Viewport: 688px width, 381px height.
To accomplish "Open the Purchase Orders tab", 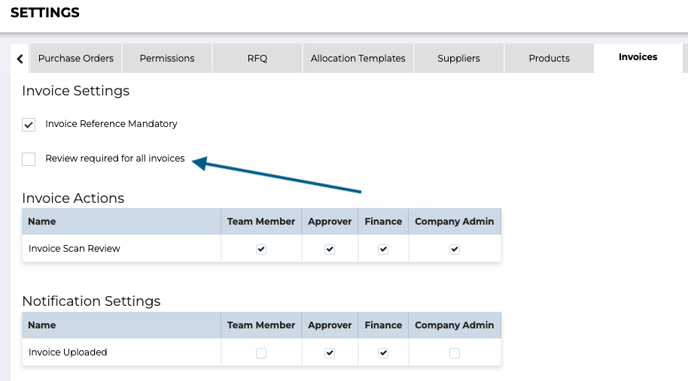I will pyautogui.click(x=75, y=58).
